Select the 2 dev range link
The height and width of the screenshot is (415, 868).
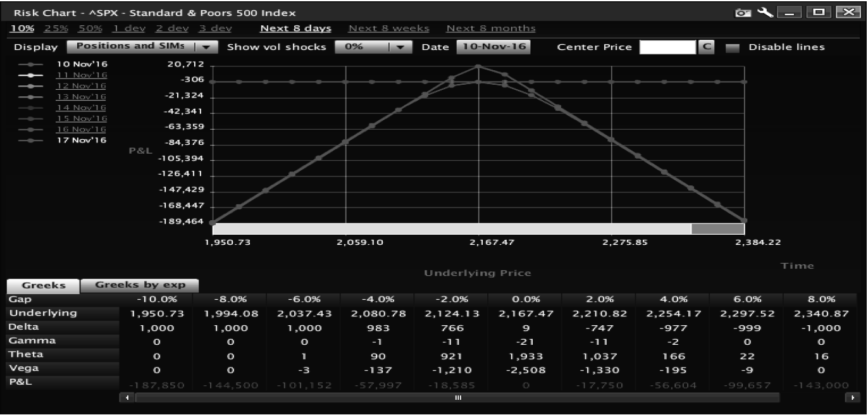point(172,28)
